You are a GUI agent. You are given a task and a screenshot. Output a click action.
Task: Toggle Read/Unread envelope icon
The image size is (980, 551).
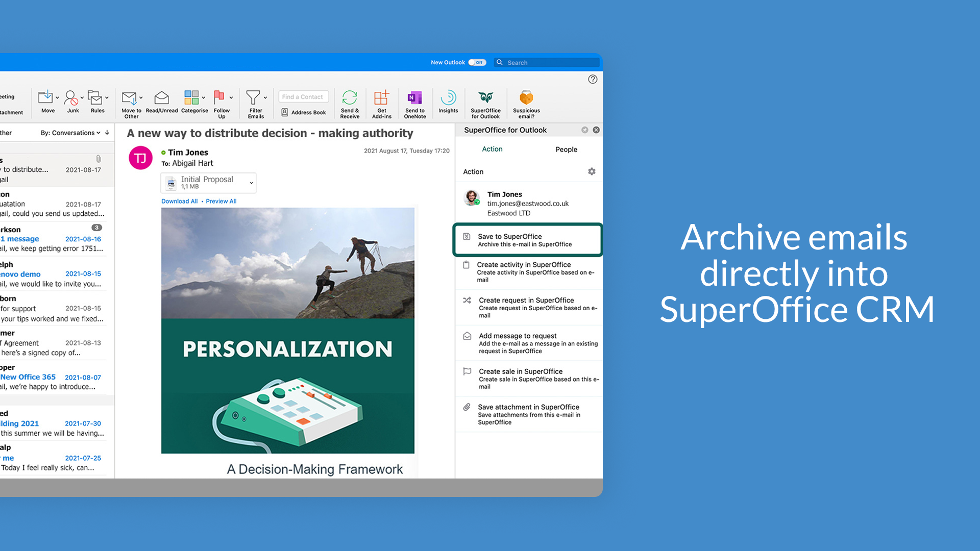162,97
